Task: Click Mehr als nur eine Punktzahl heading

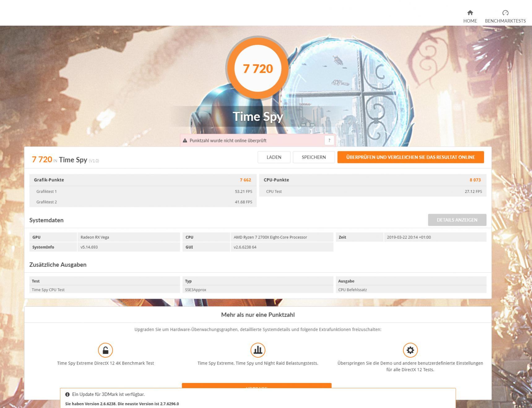Action: tap(258, 315)
